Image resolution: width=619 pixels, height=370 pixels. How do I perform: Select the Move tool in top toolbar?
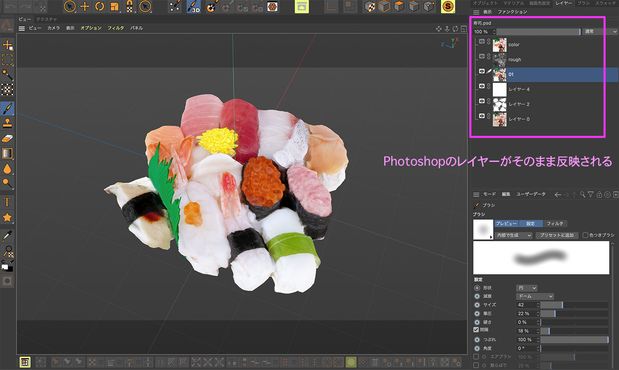tap(84, 6)
